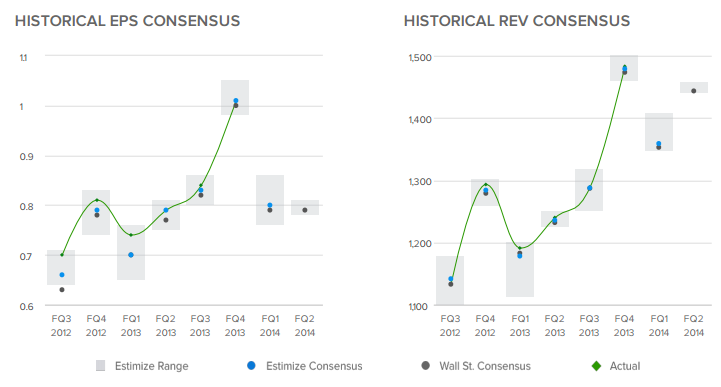Click EPS chart FQ3 2013 Wall St. dot
The image size is (721, 387).
[201, 195]
